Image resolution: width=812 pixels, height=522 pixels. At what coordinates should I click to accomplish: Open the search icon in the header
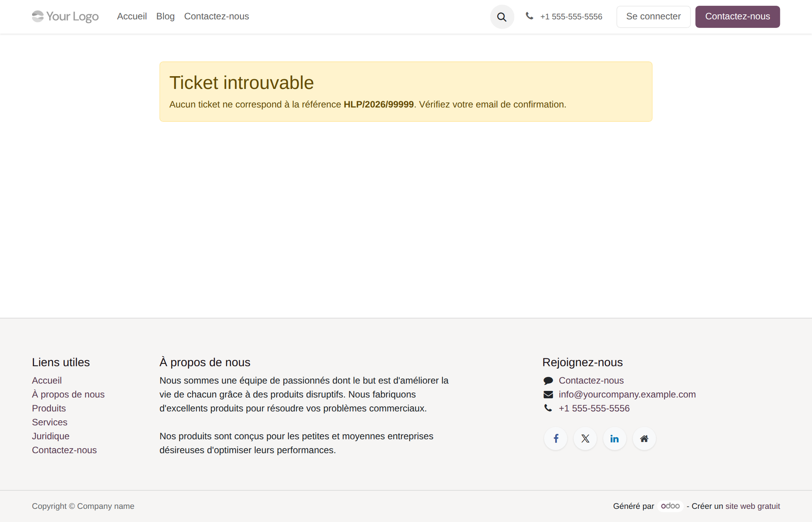(x=502, y=17)
